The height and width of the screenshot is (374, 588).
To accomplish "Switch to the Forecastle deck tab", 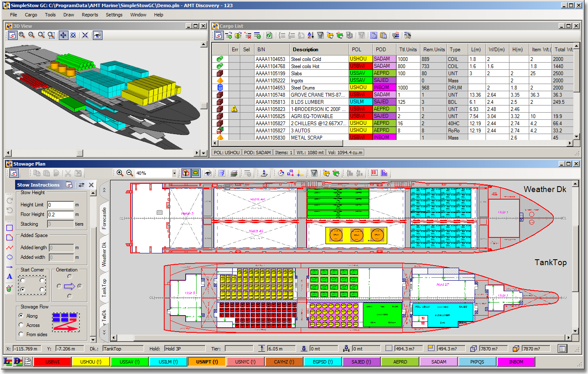I will (104, 218).
